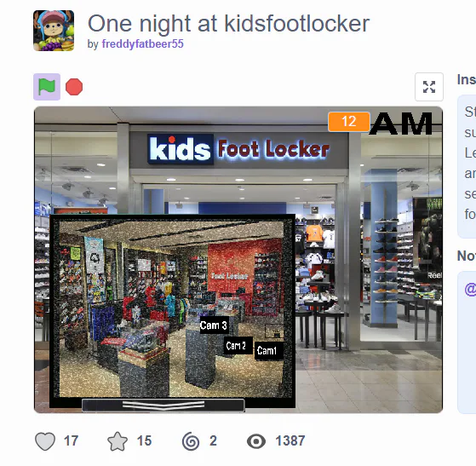Click the small You marker on the camera map
Image resolution: width=476 pixels, height=466 pixels.
(x=274, y=331)
